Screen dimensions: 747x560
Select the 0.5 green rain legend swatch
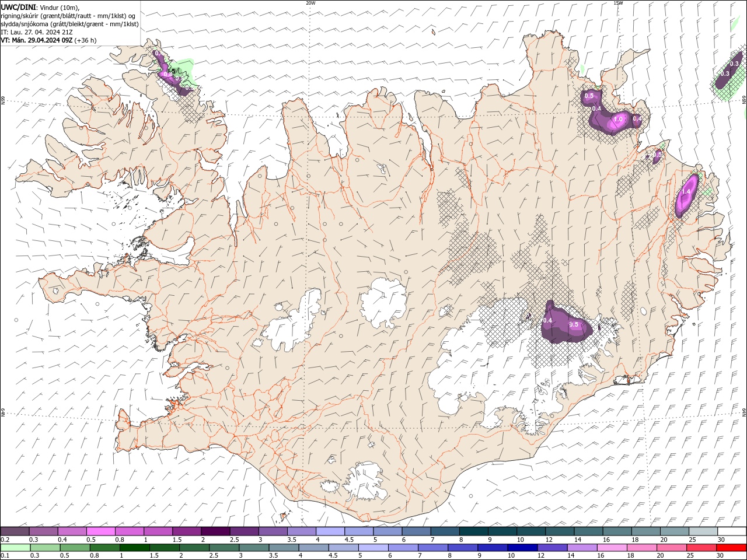(x=75, y=548)
